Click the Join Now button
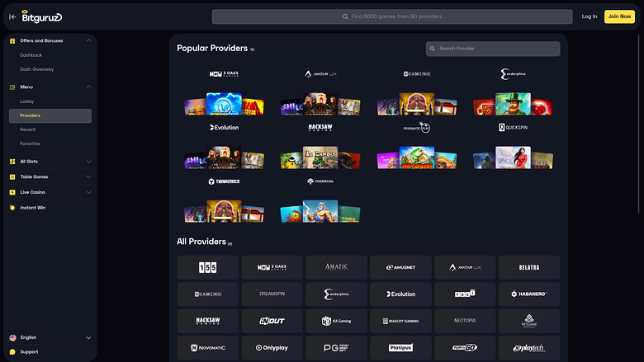644x362 pixels. click(619, 16)
